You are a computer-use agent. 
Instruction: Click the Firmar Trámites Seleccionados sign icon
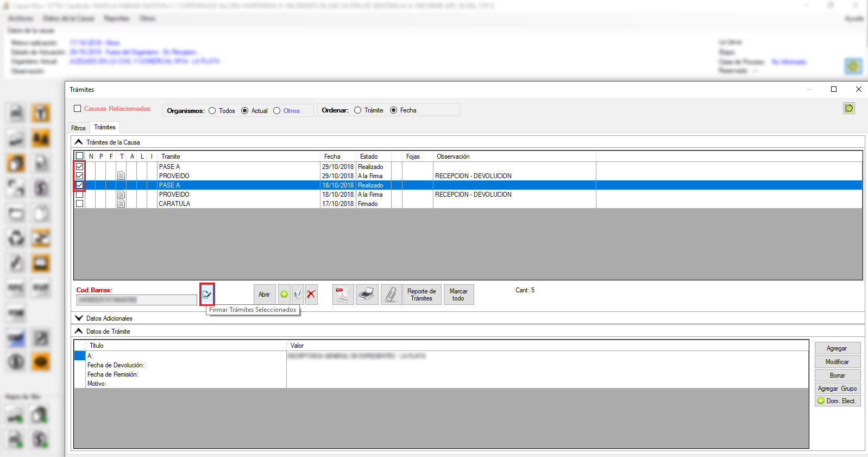[x=207, y=295]
